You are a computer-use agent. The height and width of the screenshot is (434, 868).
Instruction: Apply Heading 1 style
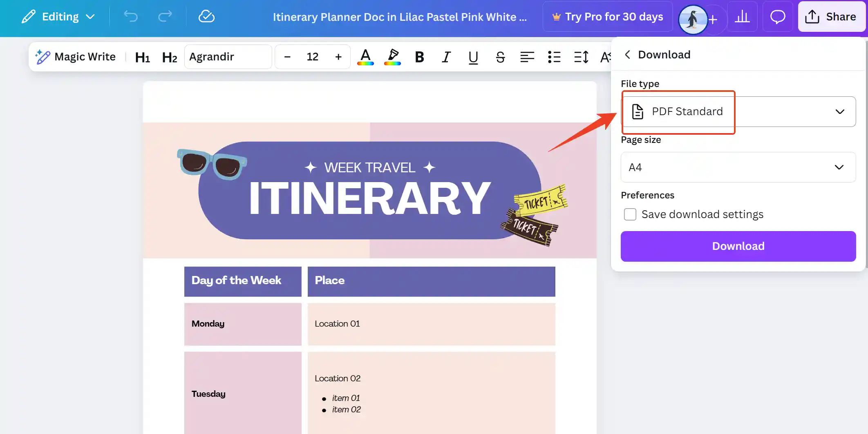pyautogui.click(x=143, y=57)
